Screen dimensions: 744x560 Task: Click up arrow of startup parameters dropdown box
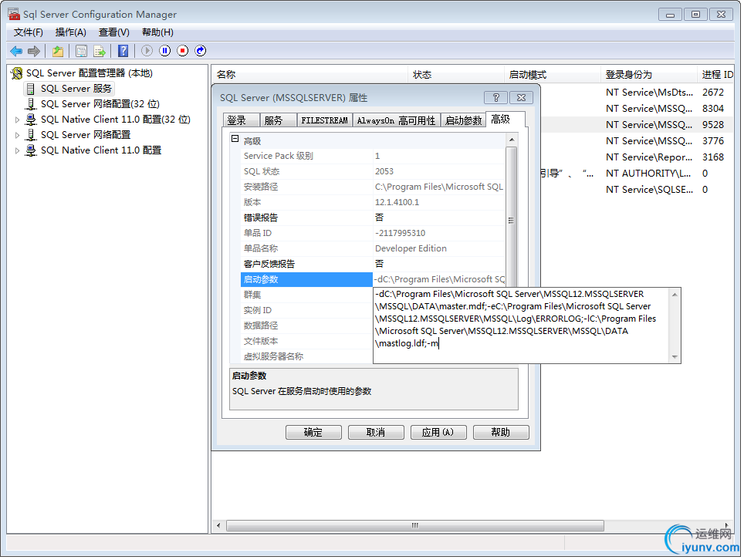click(675, 295)
